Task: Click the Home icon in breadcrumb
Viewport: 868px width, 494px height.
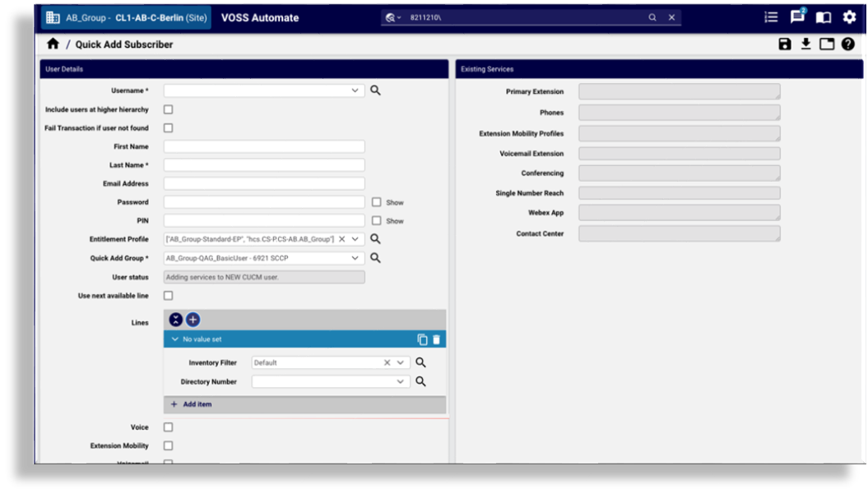Action: [x=53, y=44]
